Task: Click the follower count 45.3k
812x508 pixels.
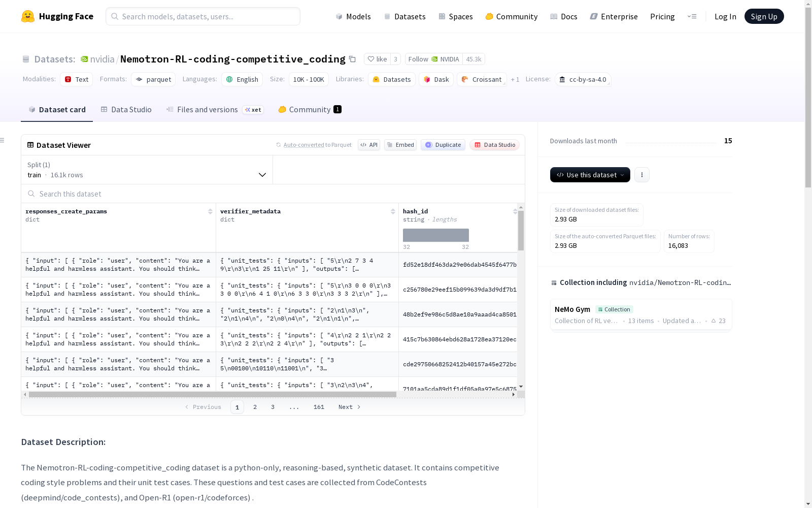Action: [x=473, y=59]
